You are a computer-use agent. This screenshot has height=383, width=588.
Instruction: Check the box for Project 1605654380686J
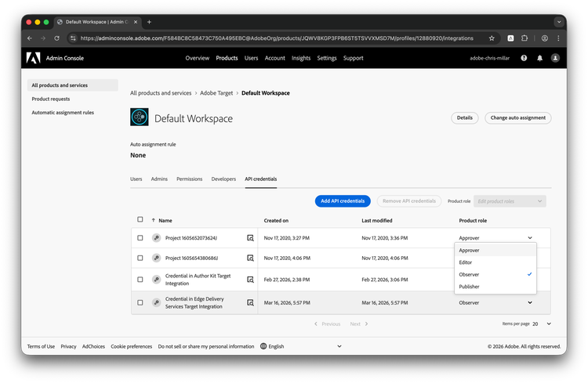coord(140,258)
